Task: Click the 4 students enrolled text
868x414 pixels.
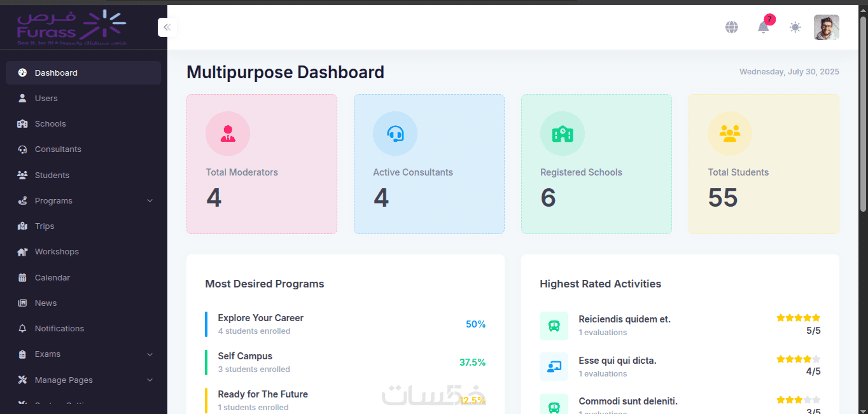Action: click(x=254, y=331)
